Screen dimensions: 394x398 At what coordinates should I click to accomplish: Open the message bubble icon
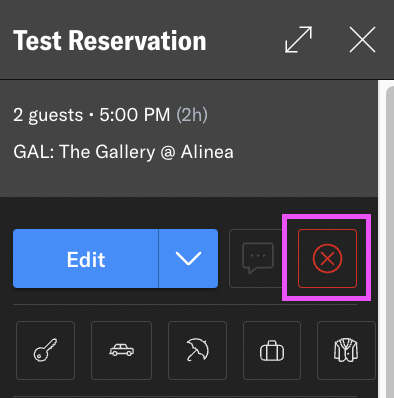tap(257, 259)
